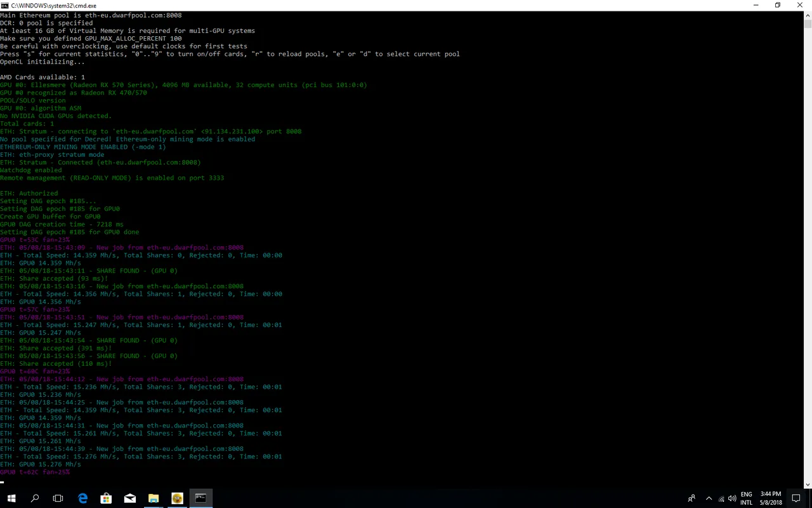This screenshot has height=508, width=812.
Task: Click the console scrollbar up arrow
Action: point(808,15)
